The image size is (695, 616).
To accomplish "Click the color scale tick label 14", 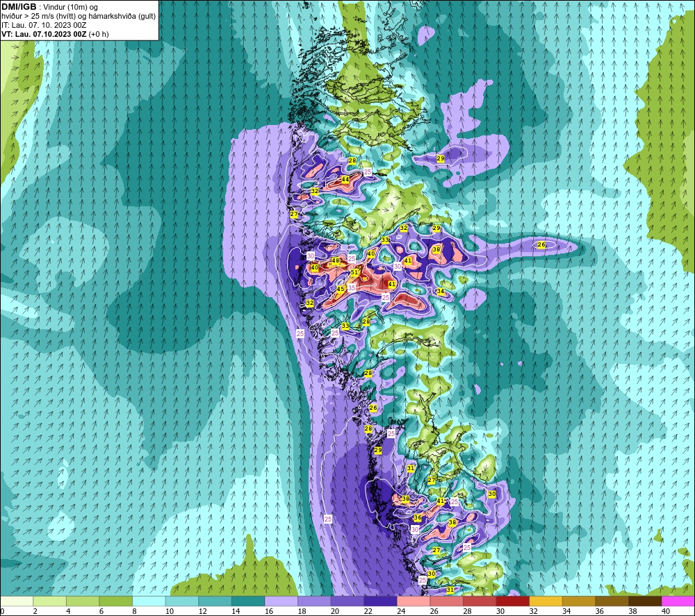I will click(x=236, y=612).
